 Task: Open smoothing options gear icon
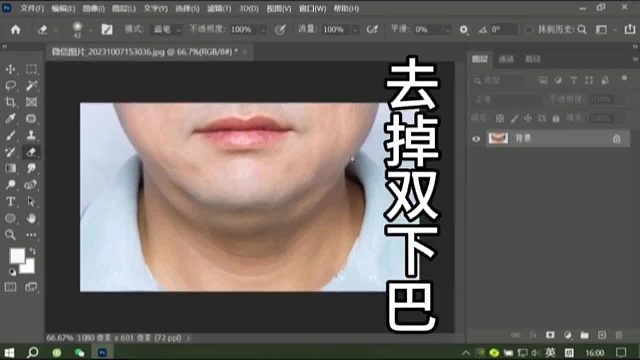463,29
